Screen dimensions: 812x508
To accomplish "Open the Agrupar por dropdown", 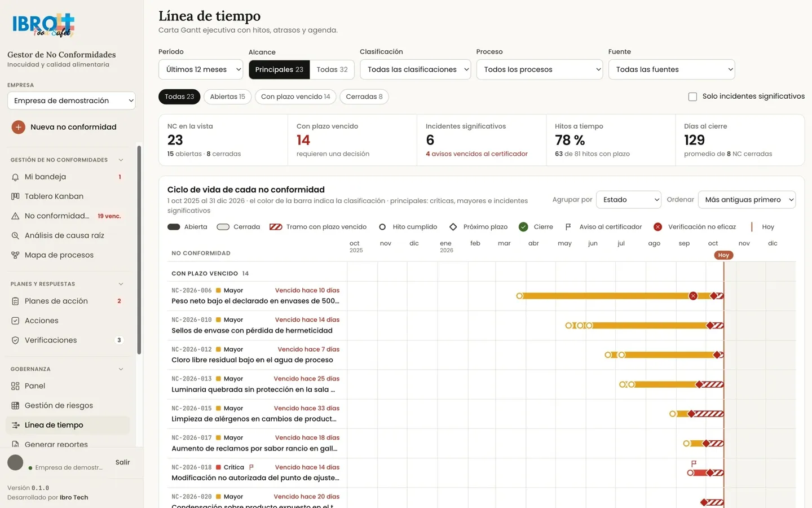I will tap(629, 200).
